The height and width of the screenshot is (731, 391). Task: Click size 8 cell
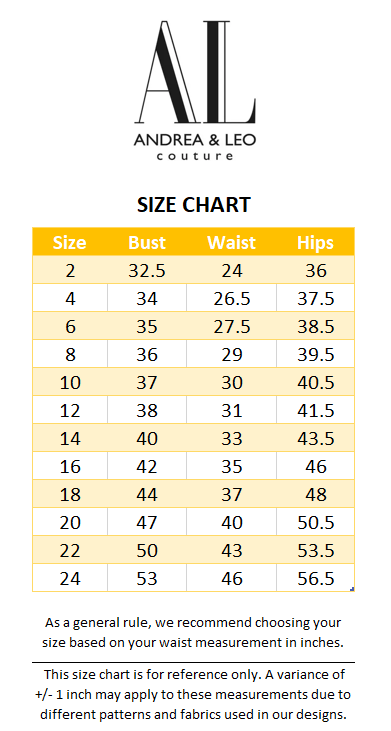[70, 354]
